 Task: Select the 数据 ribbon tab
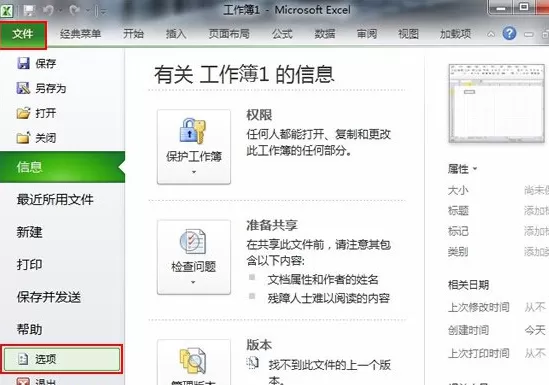pyautogui.click(x=325, y=34)
